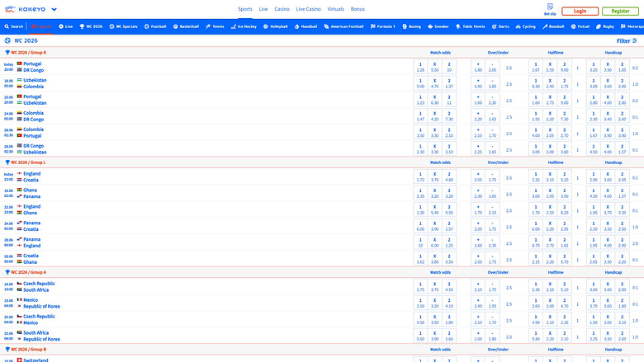Open the Filter options
This screenshot has width=644, height=362.
point(627,41)
